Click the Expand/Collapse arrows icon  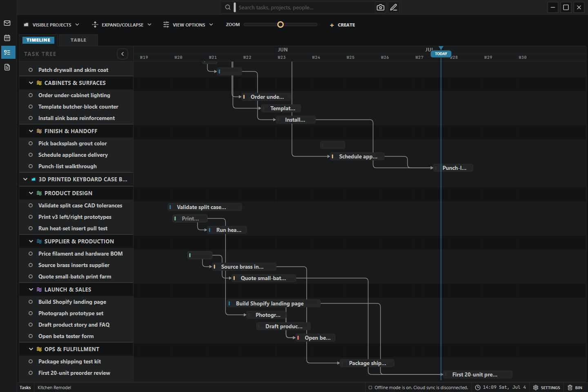tap(95, 25)
